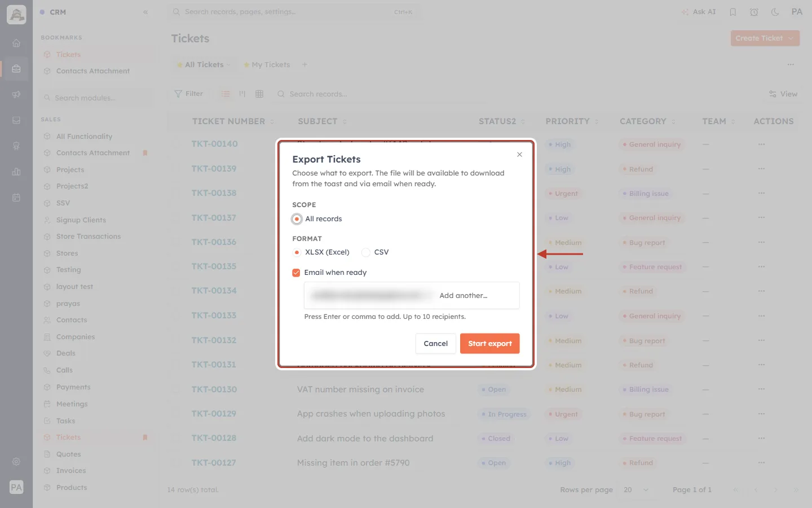This screenshot has height=508, width=812.
Task: Choose XLSX (Excel) format option
Action: click(x=297, y=252)
